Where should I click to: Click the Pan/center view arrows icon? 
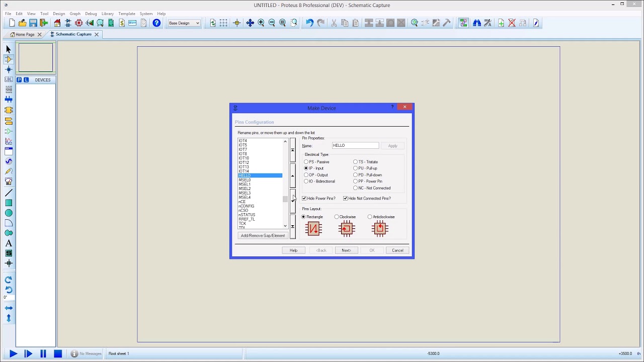click(250, 23)
